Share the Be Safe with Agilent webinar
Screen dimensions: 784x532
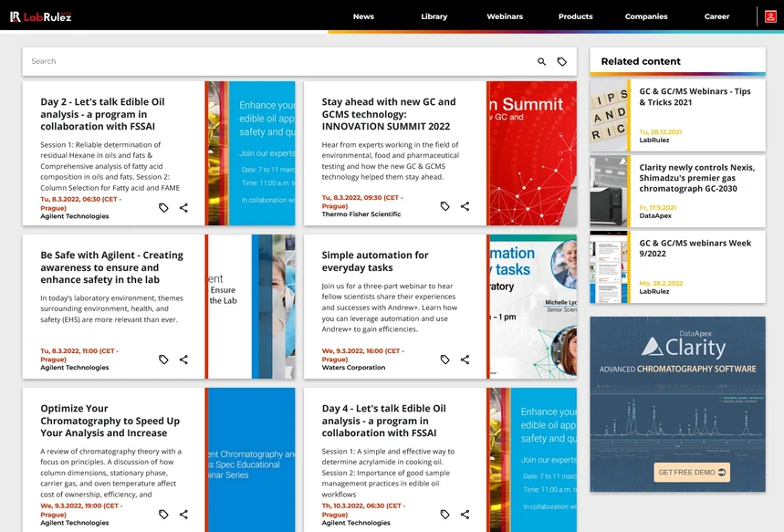tap(183, 360)
